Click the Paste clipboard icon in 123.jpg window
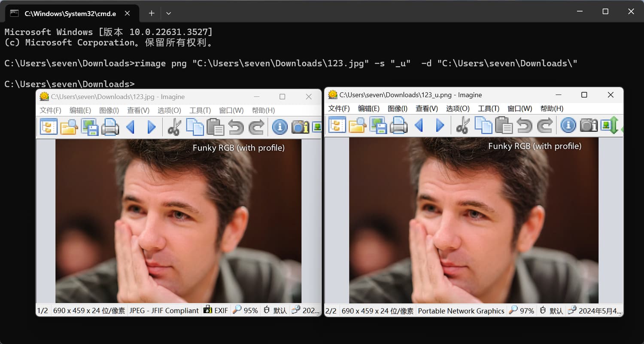 215,127
